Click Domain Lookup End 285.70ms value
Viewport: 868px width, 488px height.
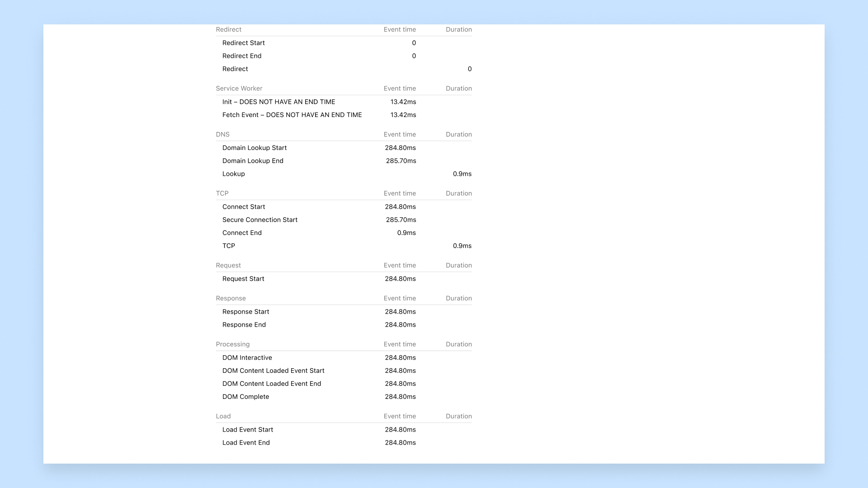tap(401, 161)
